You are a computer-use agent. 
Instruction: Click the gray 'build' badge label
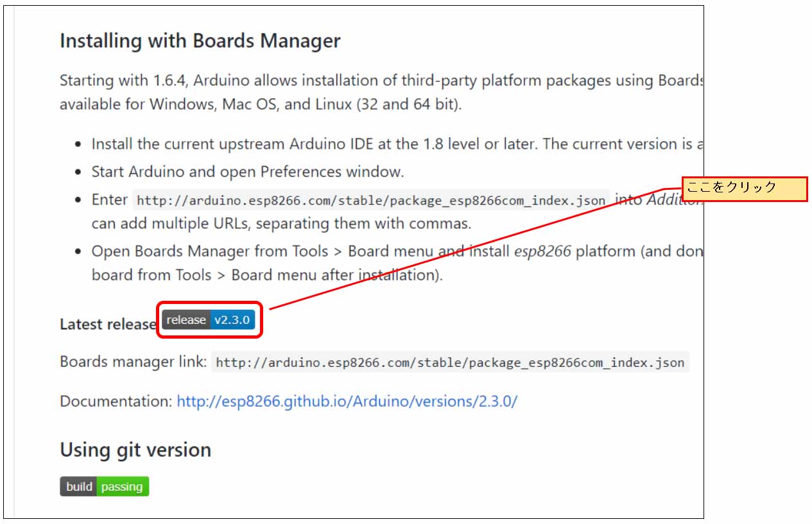pos(78,486)
